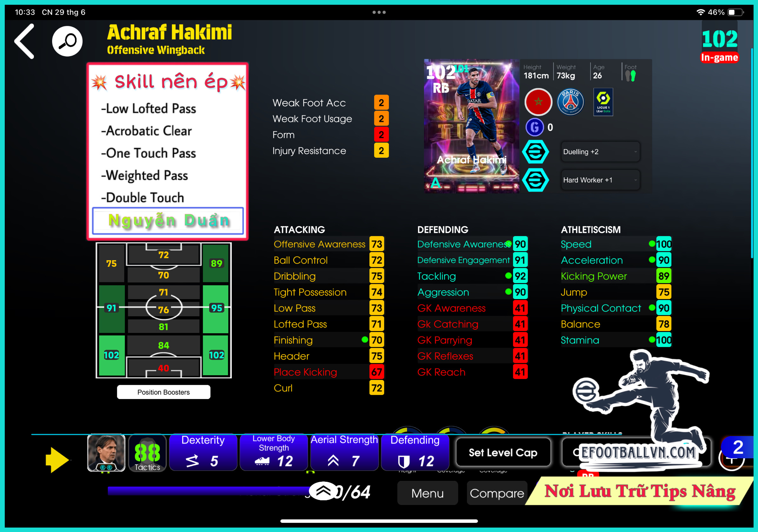Tap the hexagon icon beside Hard Worker +1
Screen dimensions: 758x532
[535, 180]
